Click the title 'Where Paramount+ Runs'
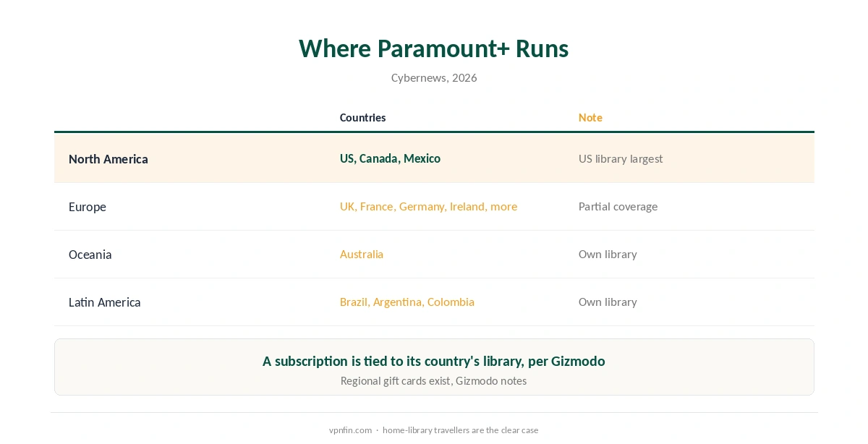868x444 pixels. [434, 48]
